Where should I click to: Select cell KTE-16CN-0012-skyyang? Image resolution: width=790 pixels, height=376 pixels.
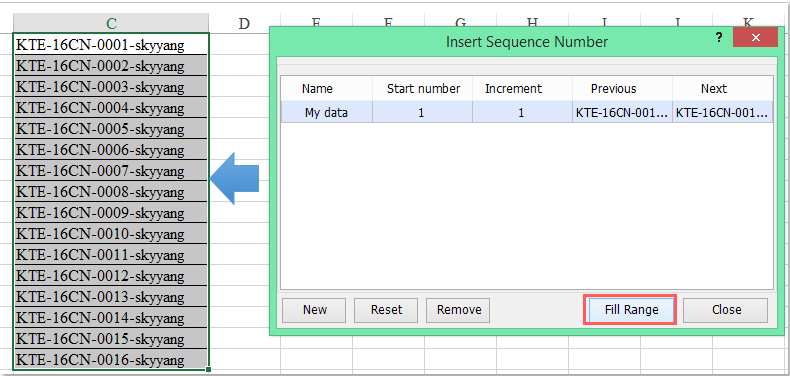click(x=111, y=276)
